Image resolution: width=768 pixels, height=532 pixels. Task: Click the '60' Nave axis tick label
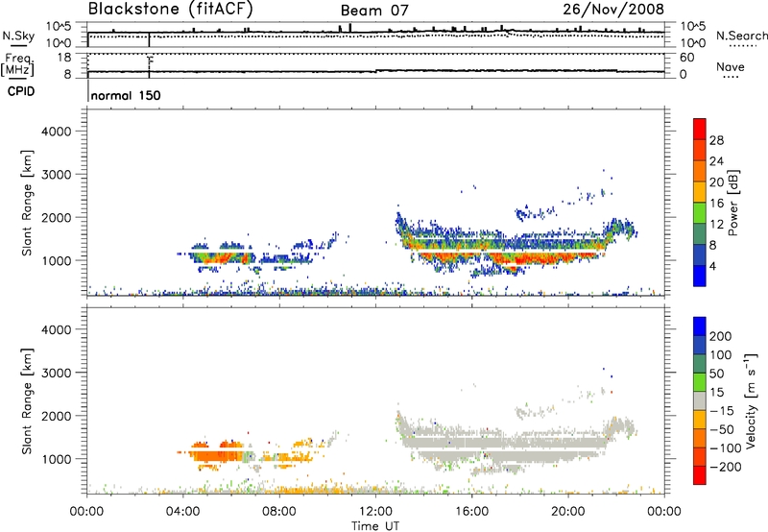coord(687,58)
